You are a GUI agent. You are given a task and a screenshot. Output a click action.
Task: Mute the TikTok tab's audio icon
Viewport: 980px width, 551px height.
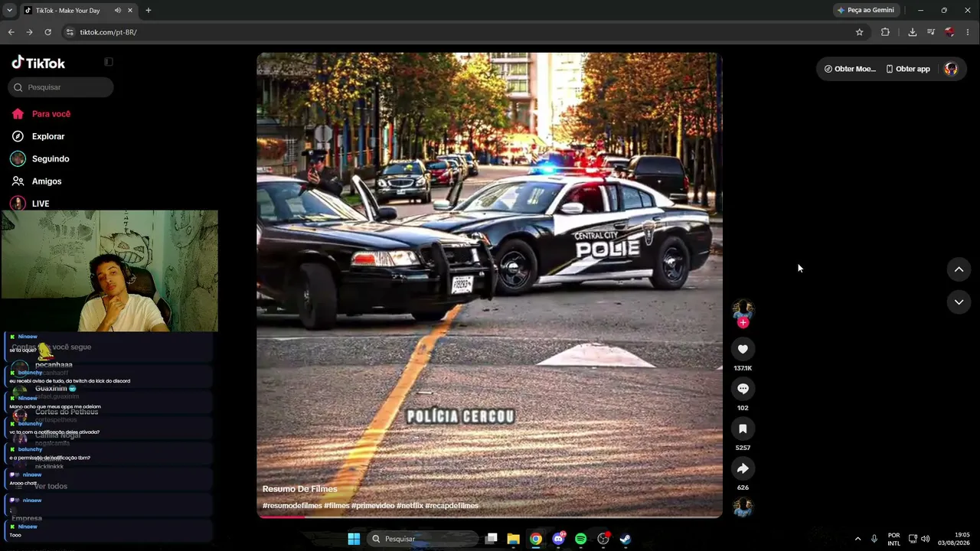[117, 11]
